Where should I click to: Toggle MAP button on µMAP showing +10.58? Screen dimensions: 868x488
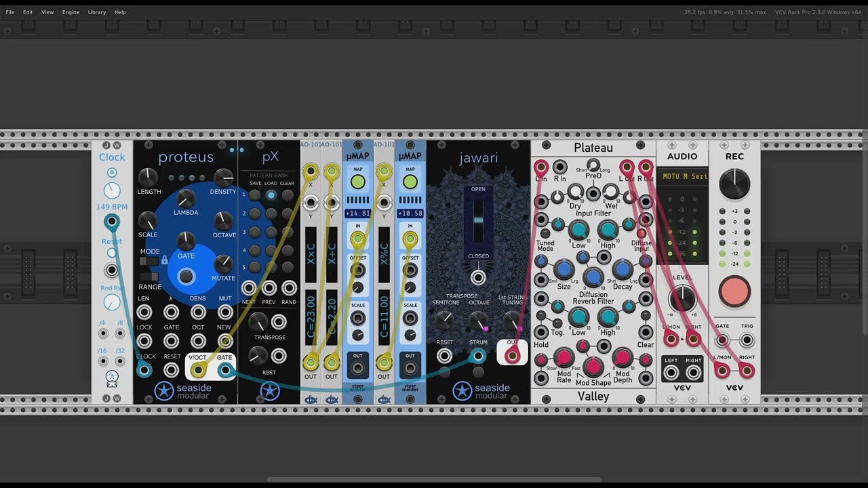pos(410,182)
